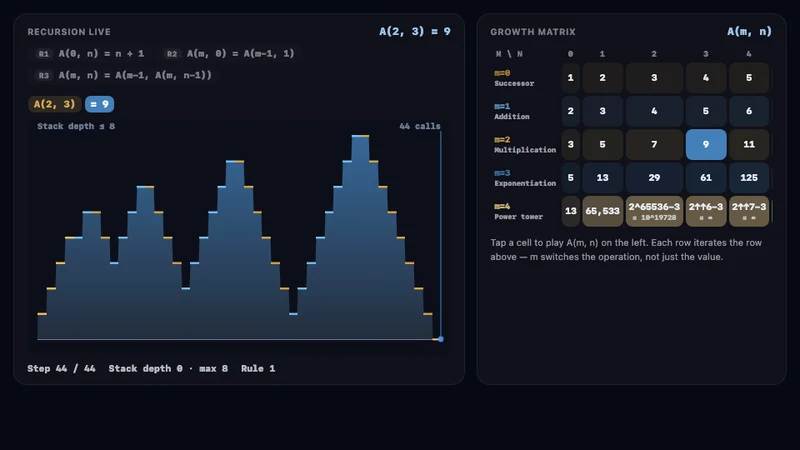800x450 pixels.
Task: Click the m=4 Power tower row label
Action: pyautogui.click(x=518, y=211)
